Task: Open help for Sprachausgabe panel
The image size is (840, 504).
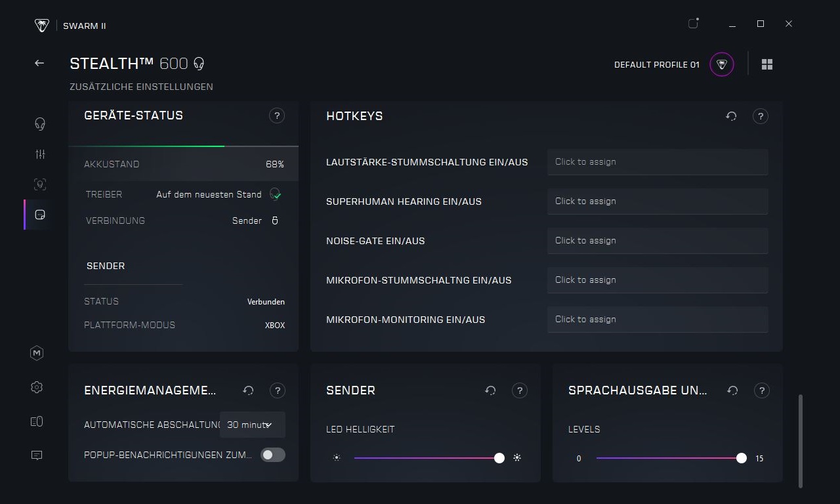Action: 762,390
